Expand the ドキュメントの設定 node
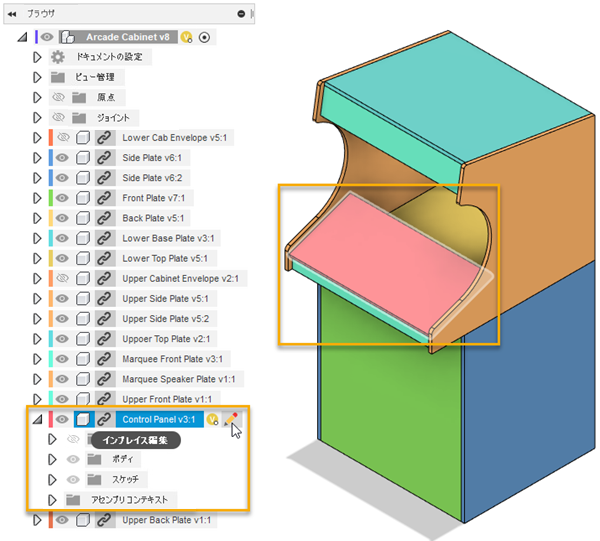Screen dimensions: 600x541 [x=37, y=57]
